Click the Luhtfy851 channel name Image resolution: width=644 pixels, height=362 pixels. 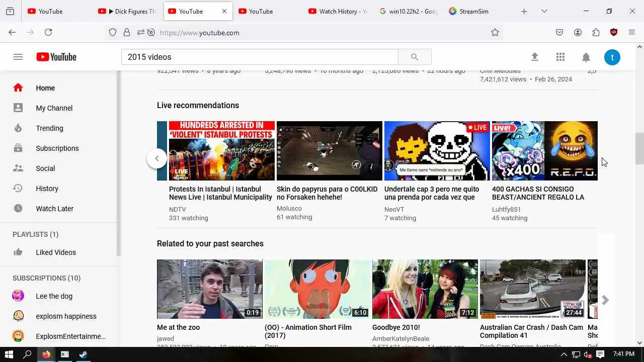[506, 209]
